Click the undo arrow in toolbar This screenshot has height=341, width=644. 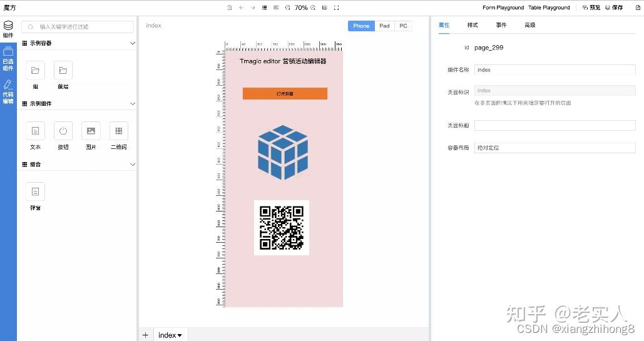point(242,8)
